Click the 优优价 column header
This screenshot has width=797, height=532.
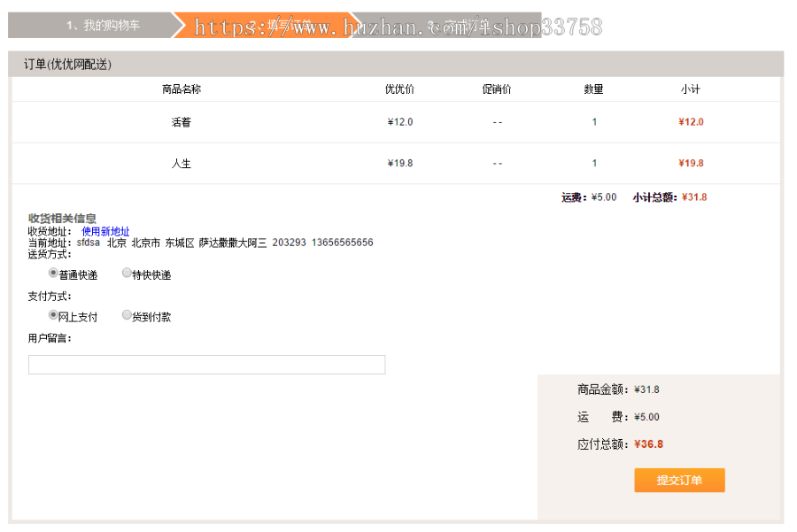coord(399,89)
